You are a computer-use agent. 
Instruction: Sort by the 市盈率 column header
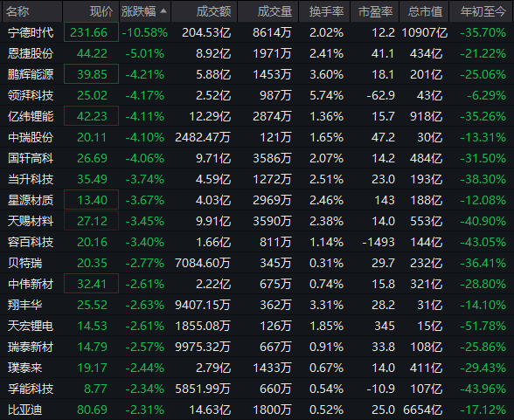click(375, 11)
